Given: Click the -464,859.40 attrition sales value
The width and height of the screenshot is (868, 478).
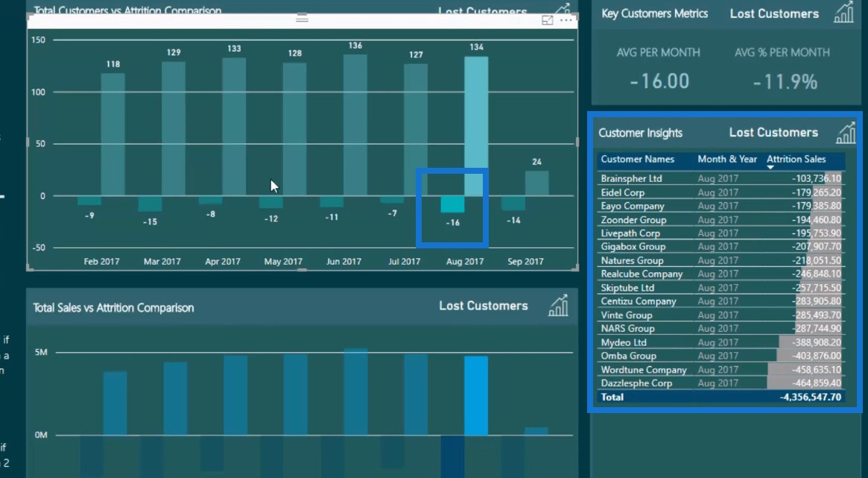Looking at the screenshot, I should pyautogui.click(x=817, y=383).
